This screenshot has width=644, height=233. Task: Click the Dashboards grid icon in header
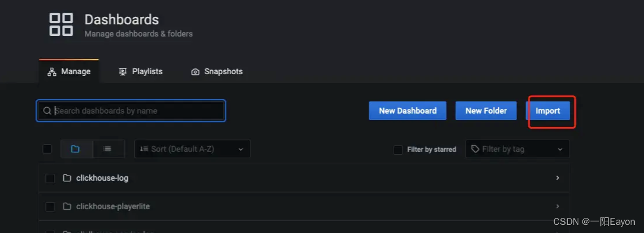pos(61,24)
